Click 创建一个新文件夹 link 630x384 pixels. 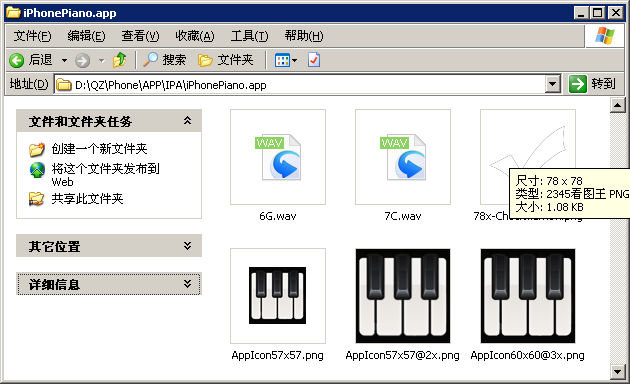coord(99,149)
